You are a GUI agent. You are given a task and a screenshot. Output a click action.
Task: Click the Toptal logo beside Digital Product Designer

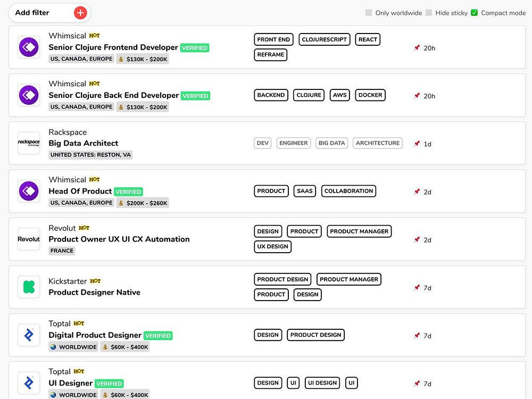click(29, 335)
